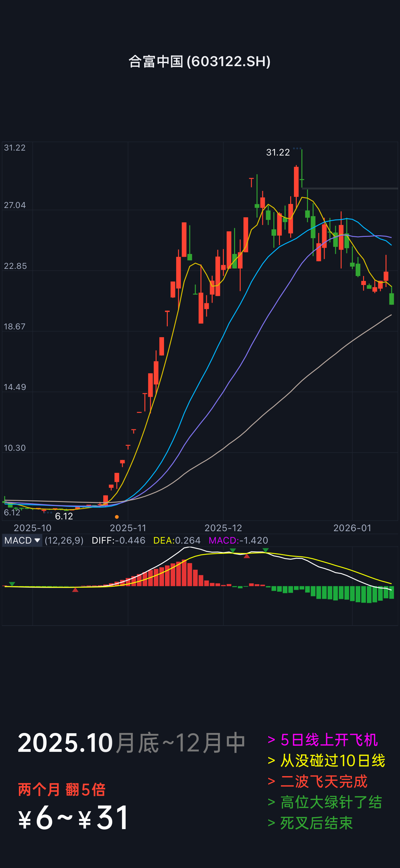Select the 2025-11 date on time axis

click(x=128, y=528)
